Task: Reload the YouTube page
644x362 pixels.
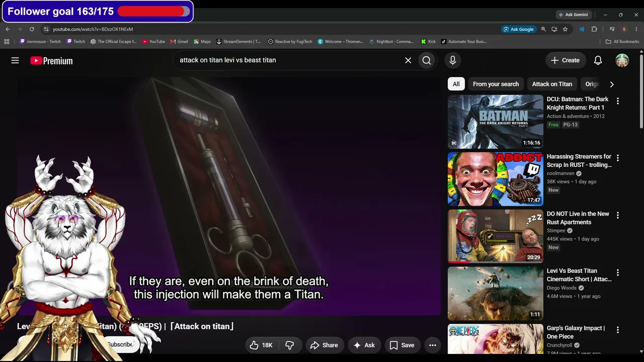Action: pyautogui.click(x=32, y=29)
